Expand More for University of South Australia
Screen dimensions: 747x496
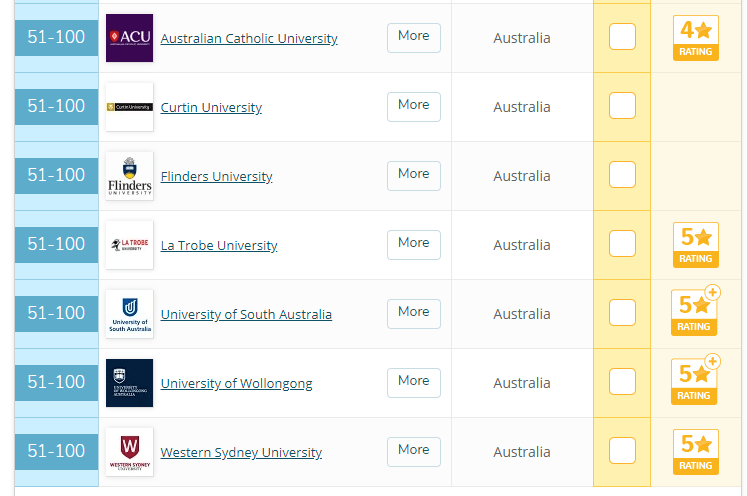point(414,314)
